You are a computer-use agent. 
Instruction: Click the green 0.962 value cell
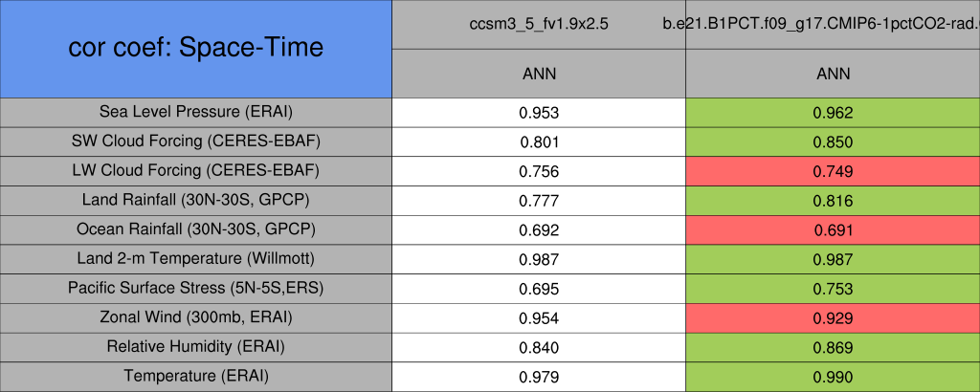point(833,112)
